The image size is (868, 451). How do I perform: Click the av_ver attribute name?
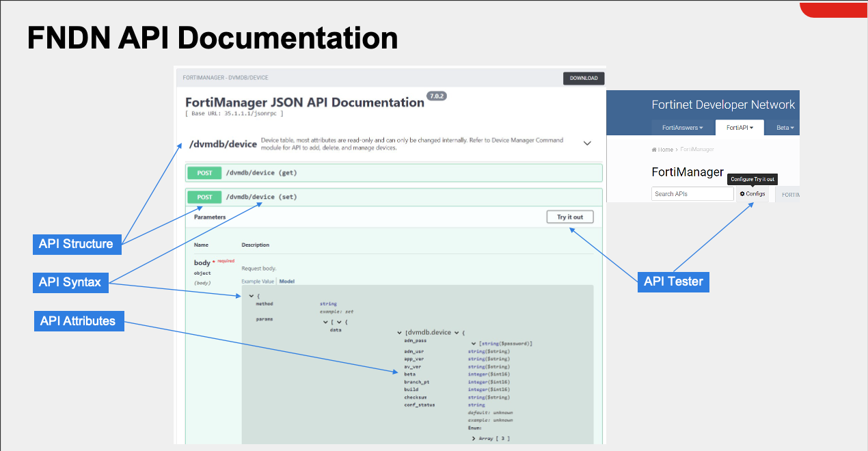point(412,366)
